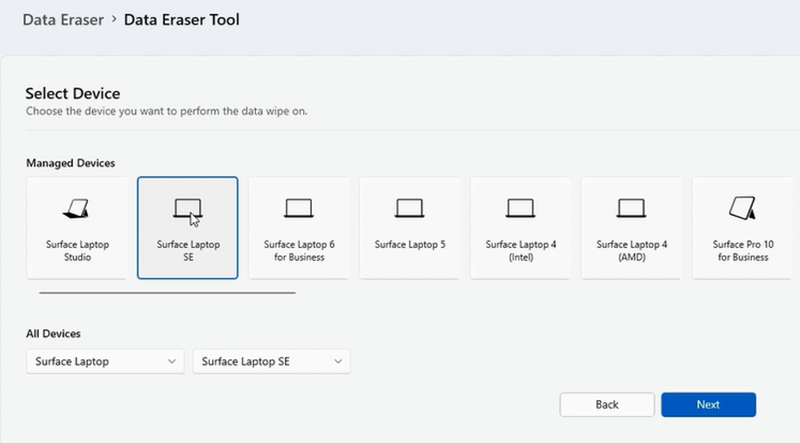Choose the Surface Laptop 6 for Business icon
Viewport: 800px width, 443px height.
[x=299, y=208]
